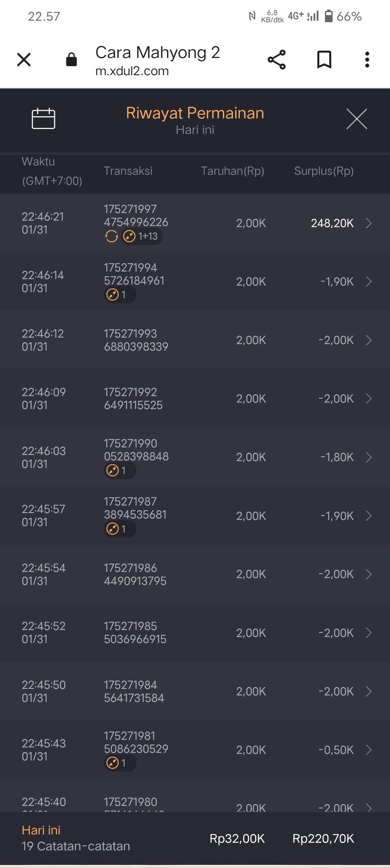
Task: Open the calendar date picker icon
Action: pyautogui.click(x=43, y=118)
